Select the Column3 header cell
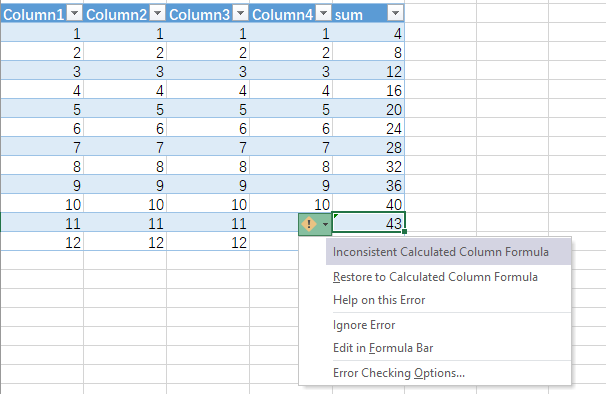Viewport: 606px width, 394px height. tap(208, 14)
